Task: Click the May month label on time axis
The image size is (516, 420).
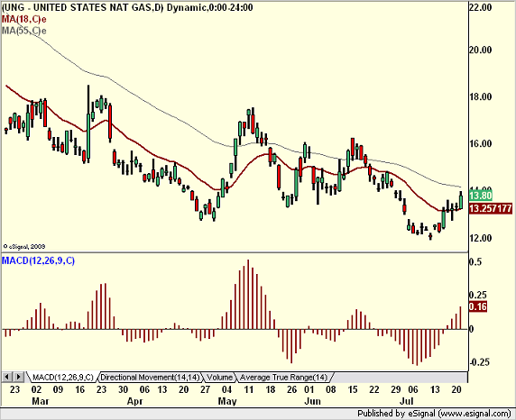Action: coord(227,402)
